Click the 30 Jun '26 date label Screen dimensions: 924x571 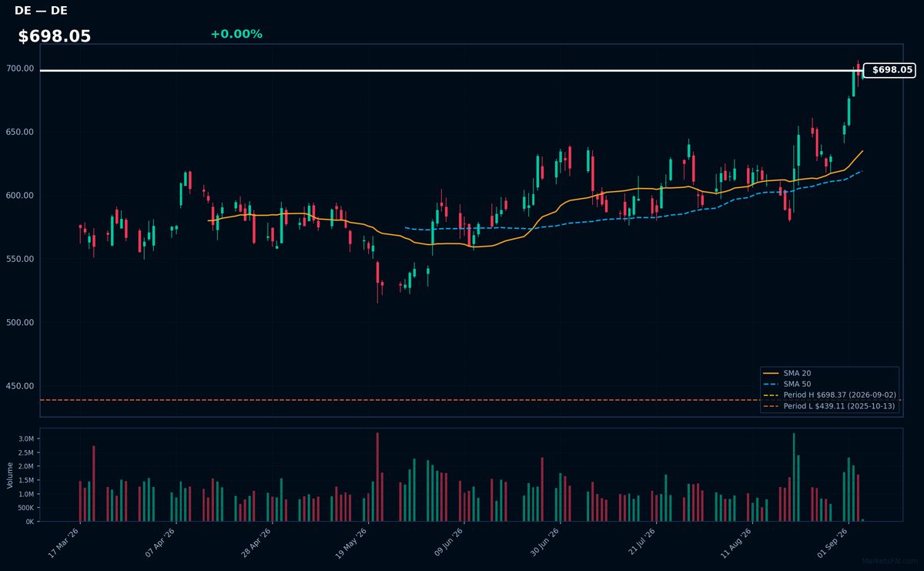pos(544,542)
